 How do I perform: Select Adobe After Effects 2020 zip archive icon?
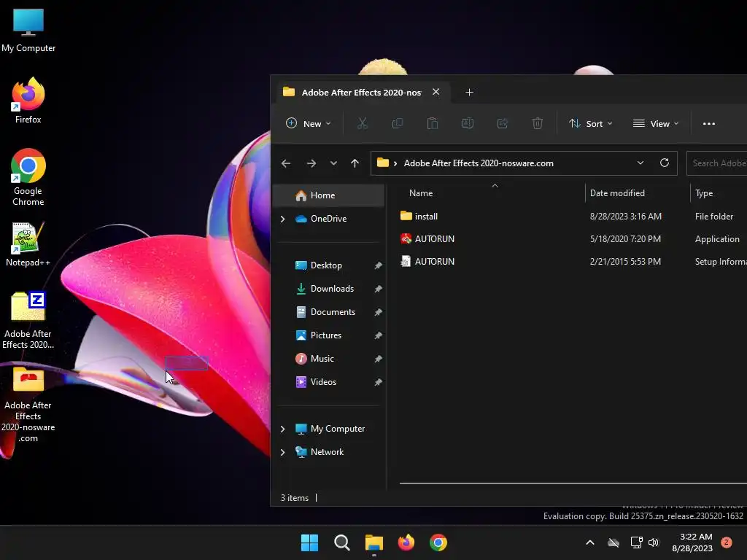click(28, 319)
